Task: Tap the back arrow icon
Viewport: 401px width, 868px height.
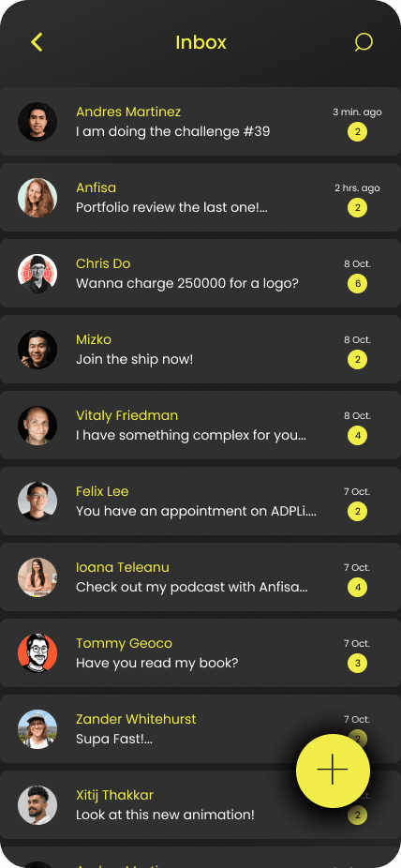Action: (x=37, y=42)
